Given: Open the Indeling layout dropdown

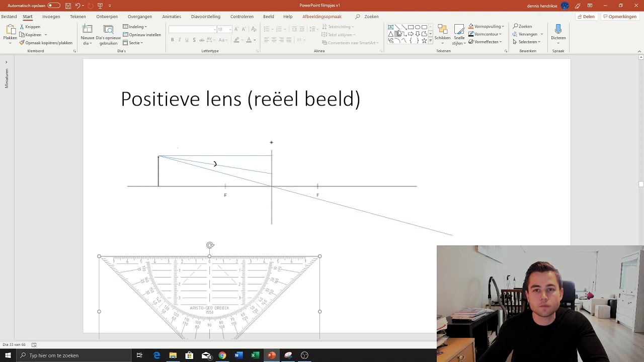Looking at the screenshot, I should tap(135, 27).
